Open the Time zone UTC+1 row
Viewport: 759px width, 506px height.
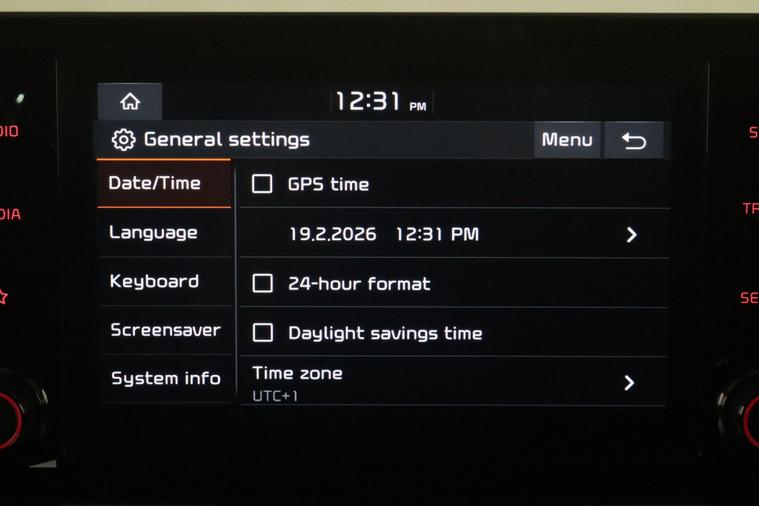point(454,382)
